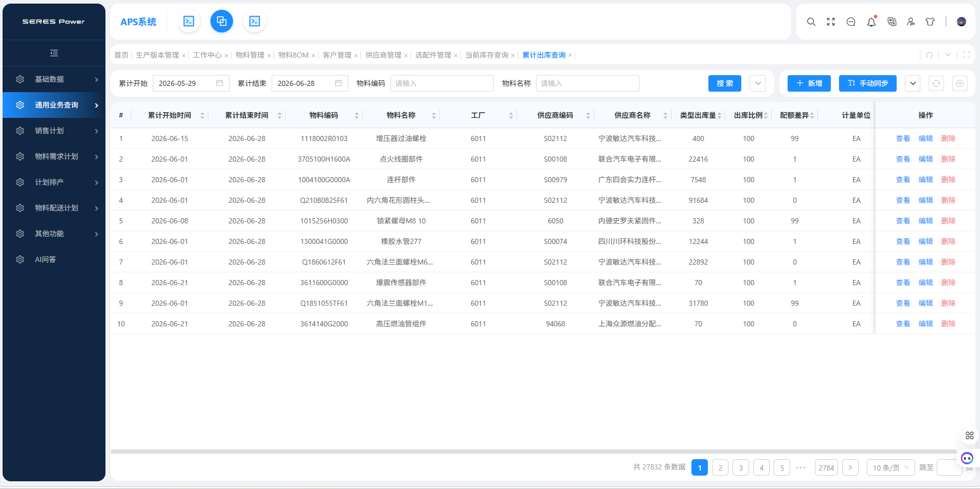Select the highlighted blue module icon
Image resolution: width=980 pixels, height=489 pixels.
point(222,21)
